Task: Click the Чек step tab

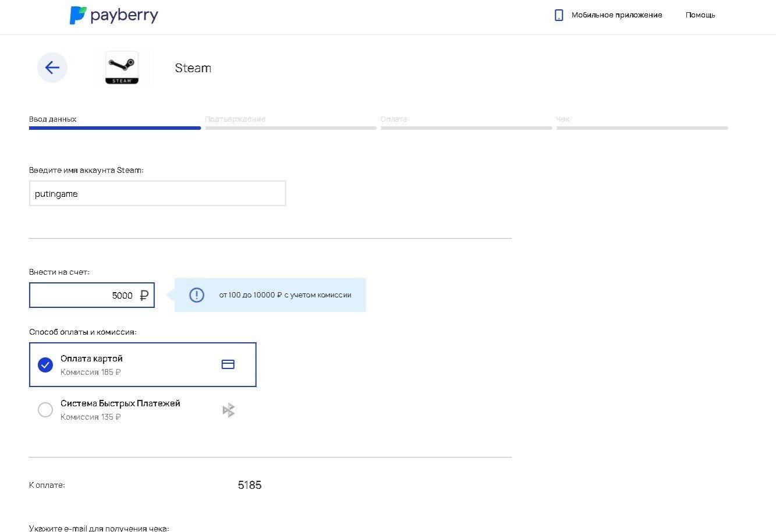Action: [x=642, y=122]
